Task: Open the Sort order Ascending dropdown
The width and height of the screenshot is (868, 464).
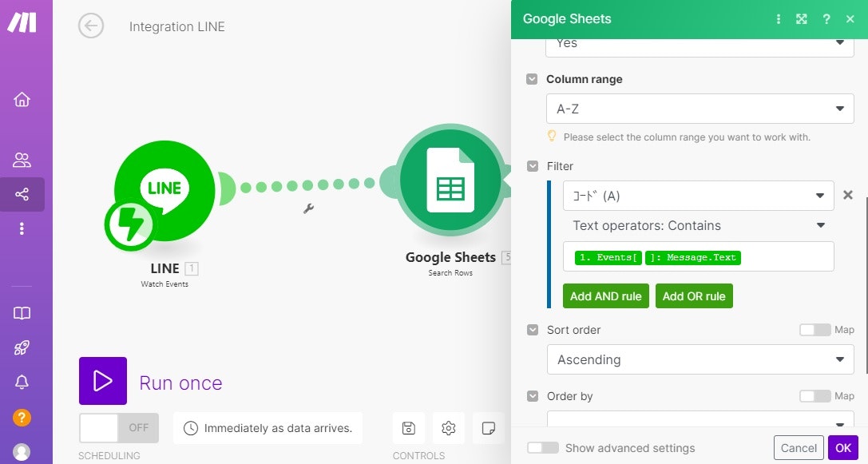Action: coord(700,359)
